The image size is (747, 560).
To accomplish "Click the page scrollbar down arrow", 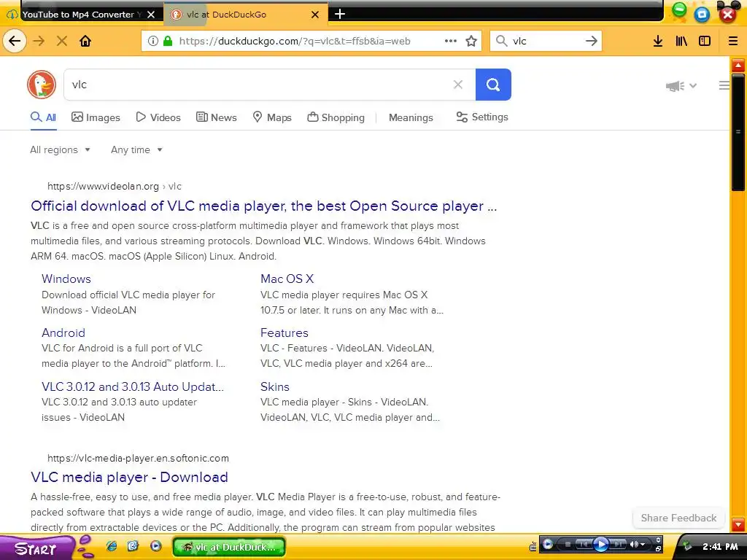I will point(738,524).
